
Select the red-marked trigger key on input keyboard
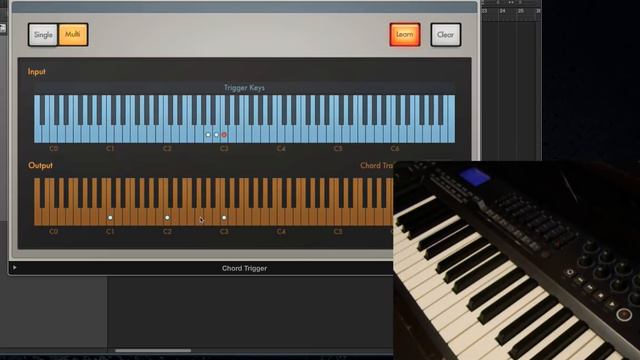coord(224,135)
